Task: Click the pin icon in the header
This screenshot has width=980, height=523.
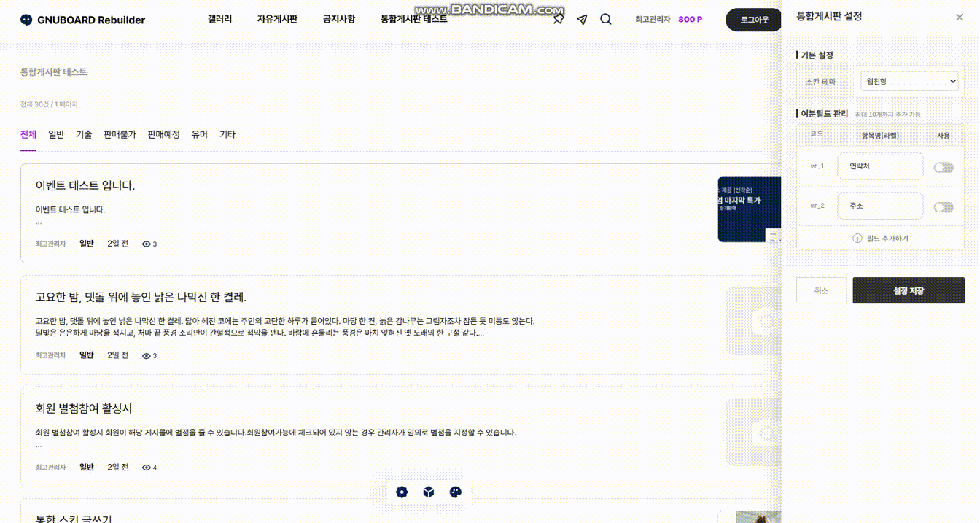Action: (559, 20)
